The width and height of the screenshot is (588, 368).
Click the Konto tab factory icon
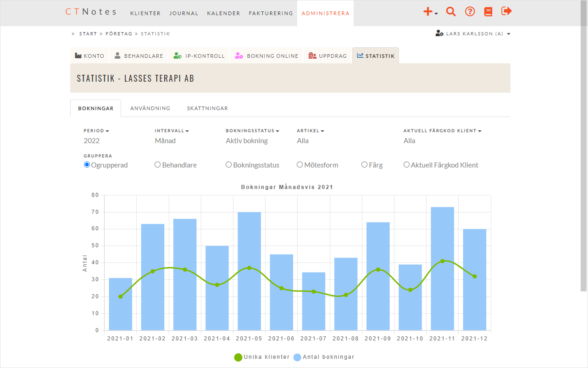[x=78, y=56]
